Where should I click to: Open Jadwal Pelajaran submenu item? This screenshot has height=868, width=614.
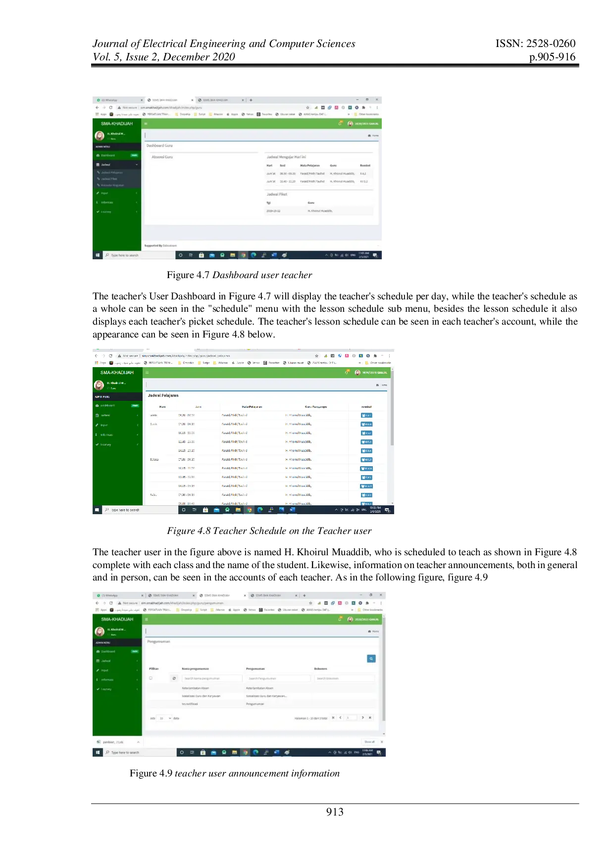point(111,172)
